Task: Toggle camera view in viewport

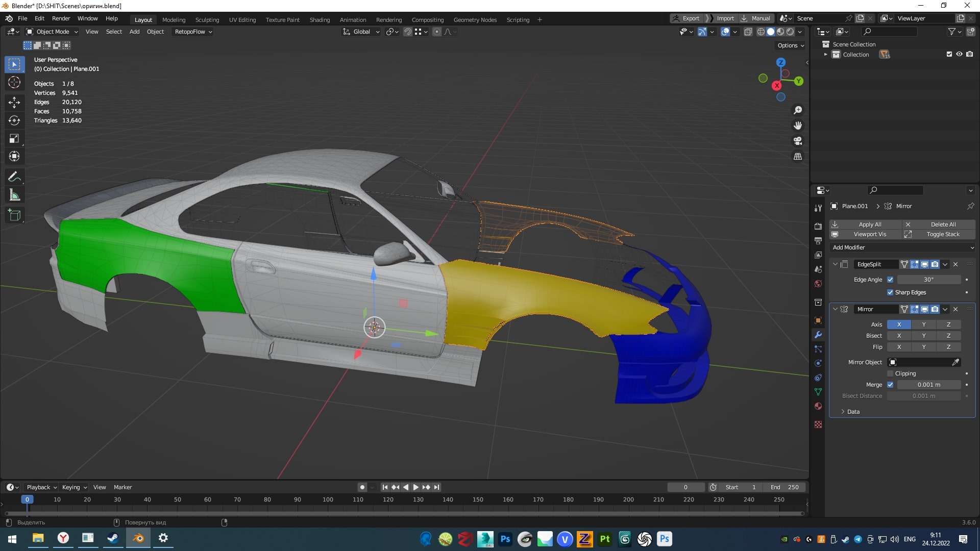Action: 797,141
